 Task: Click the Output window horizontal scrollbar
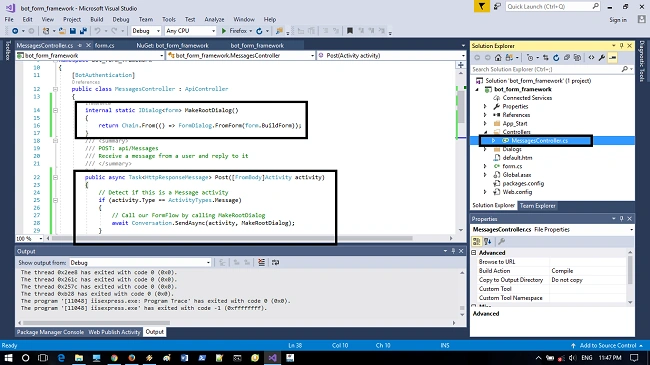[96, 323]
